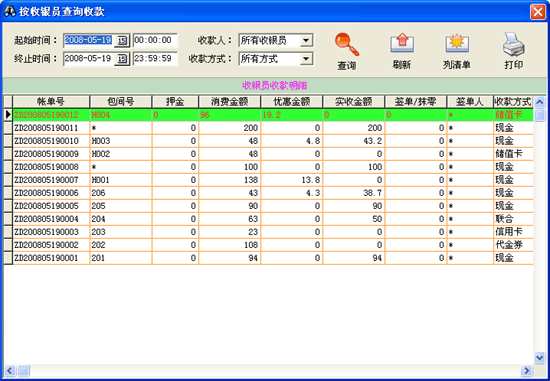Expand the 收款人 cashier dropdown
The image size is (550, 381).
click(x=306, y=40)
